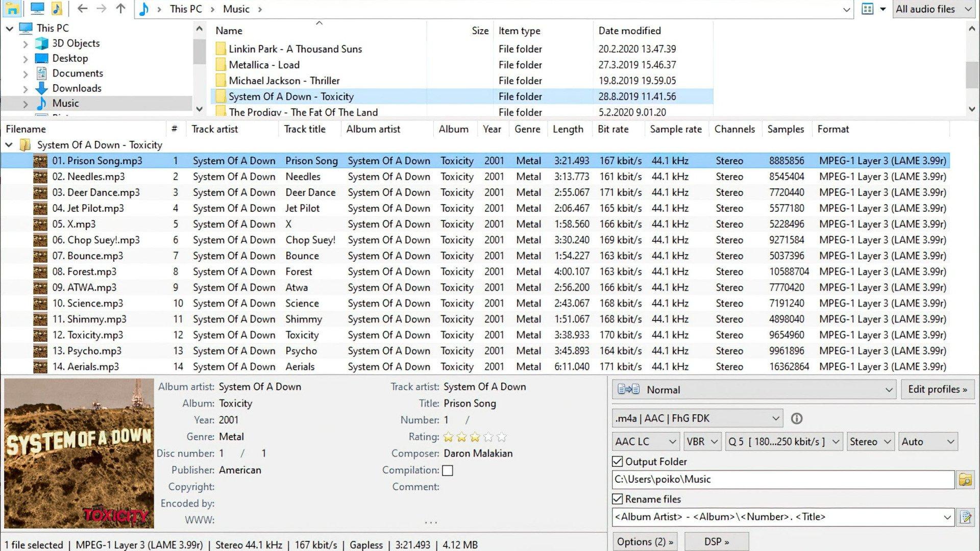Click the output folder path field
This screenshot has width=980, height=551.
click(x=783, y=480)
